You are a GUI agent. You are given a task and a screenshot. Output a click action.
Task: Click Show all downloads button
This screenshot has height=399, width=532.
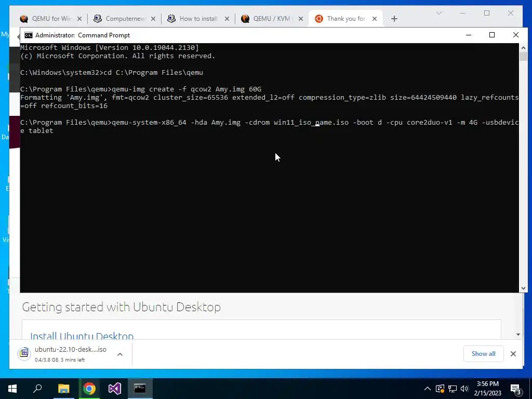coord(483,353)
